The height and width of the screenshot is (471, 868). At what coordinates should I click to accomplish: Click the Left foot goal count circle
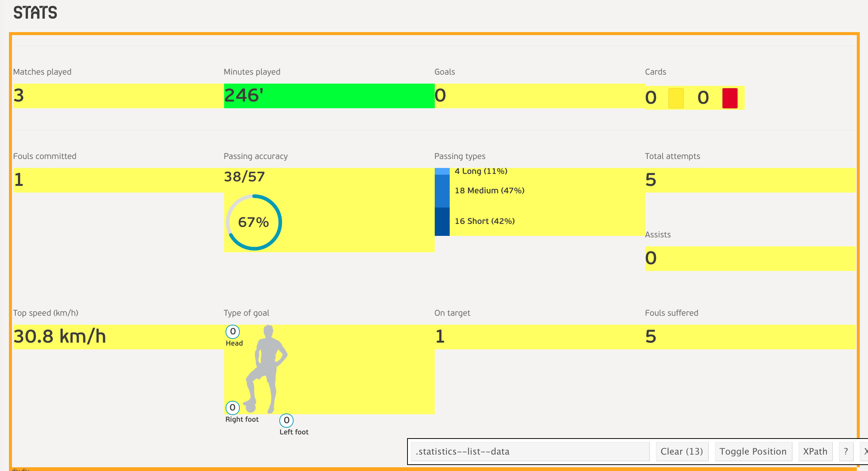(x=286, y=421)
